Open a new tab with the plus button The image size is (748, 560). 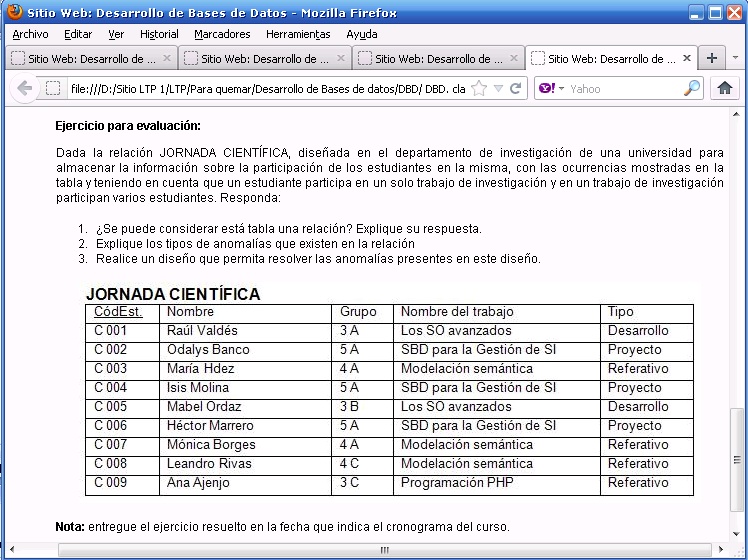pyautogui.click(x=712, y=58)
